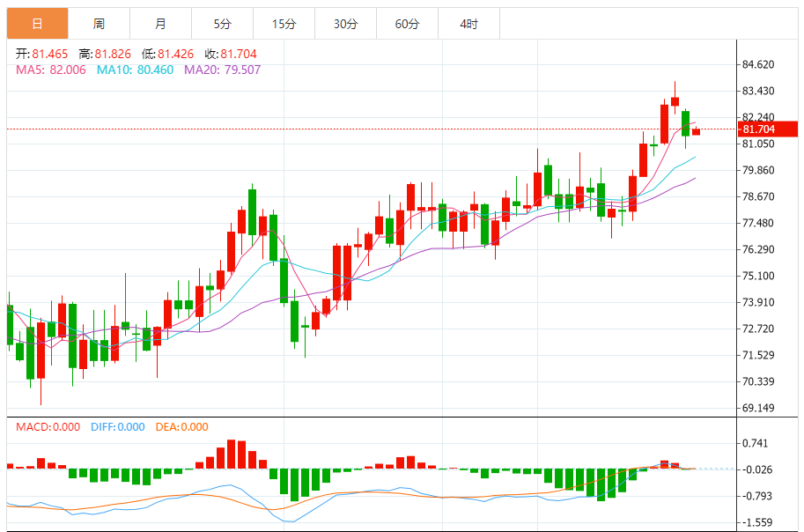Click the latest red candlestick at 81.704
804x532 pixels.
pyautogui.click(x=696, y=132)
